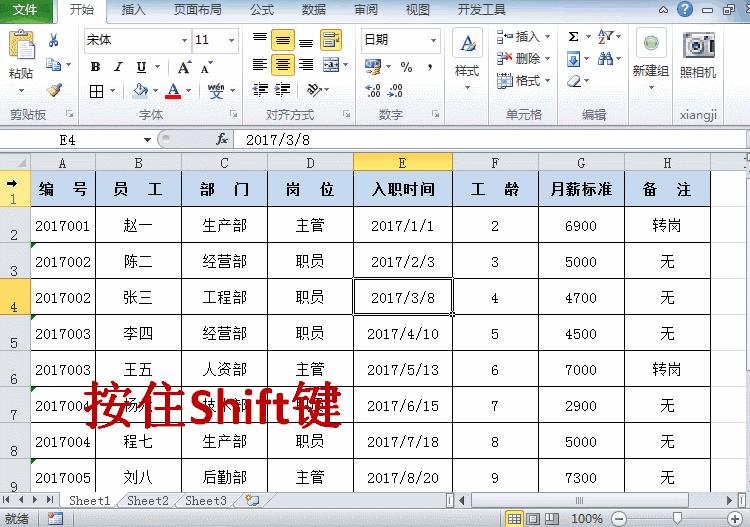The image size is (750, 527).
Task: Select top vertical align icon
Action: pos(260,39)
